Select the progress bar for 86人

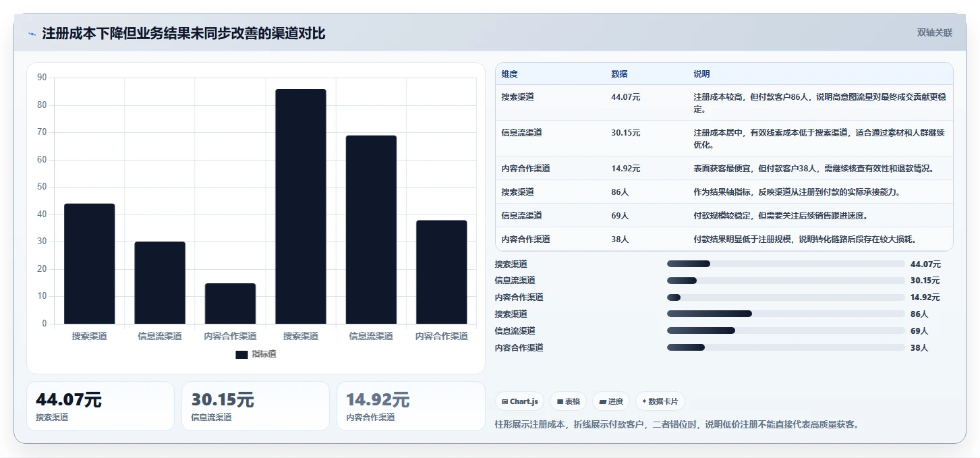(x=786, y=314)
